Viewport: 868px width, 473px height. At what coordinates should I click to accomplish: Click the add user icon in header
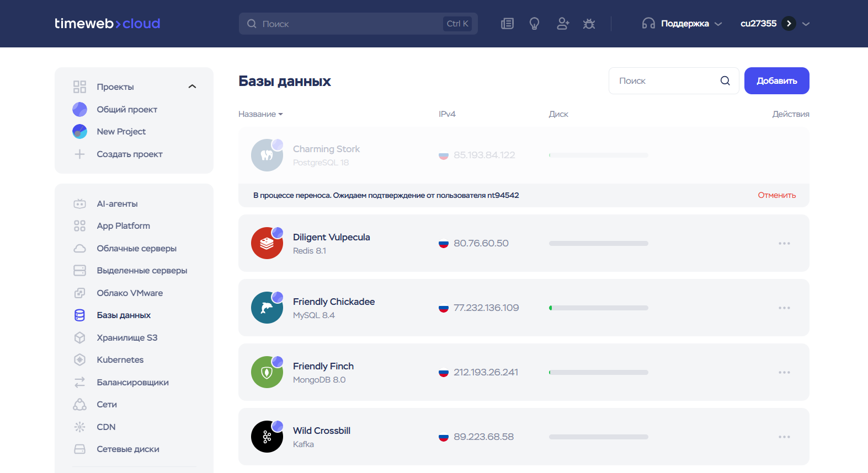pyautogui.click(x=562, y=24)
